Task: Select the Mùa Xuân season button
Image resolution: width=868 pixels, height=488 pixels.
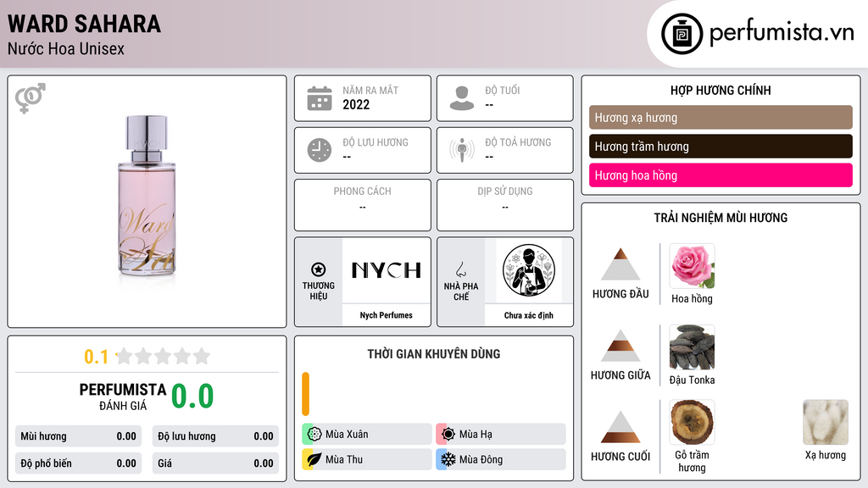Action: [366, 434]
